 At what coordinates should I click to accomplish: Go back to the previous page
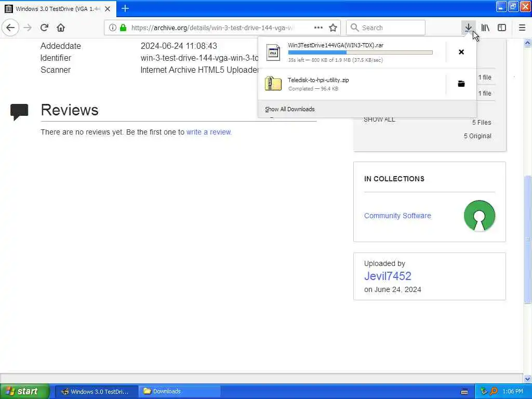10,28
